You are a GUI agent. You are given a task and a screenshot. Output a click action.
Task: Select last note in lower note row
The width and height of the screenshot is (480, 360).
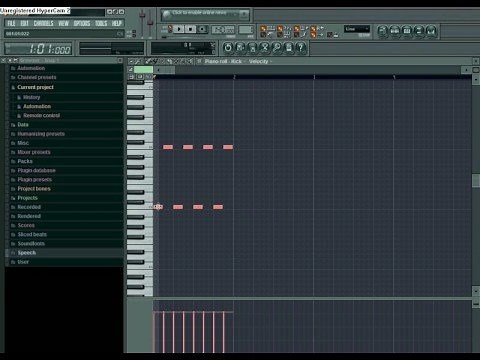point(218,207)
